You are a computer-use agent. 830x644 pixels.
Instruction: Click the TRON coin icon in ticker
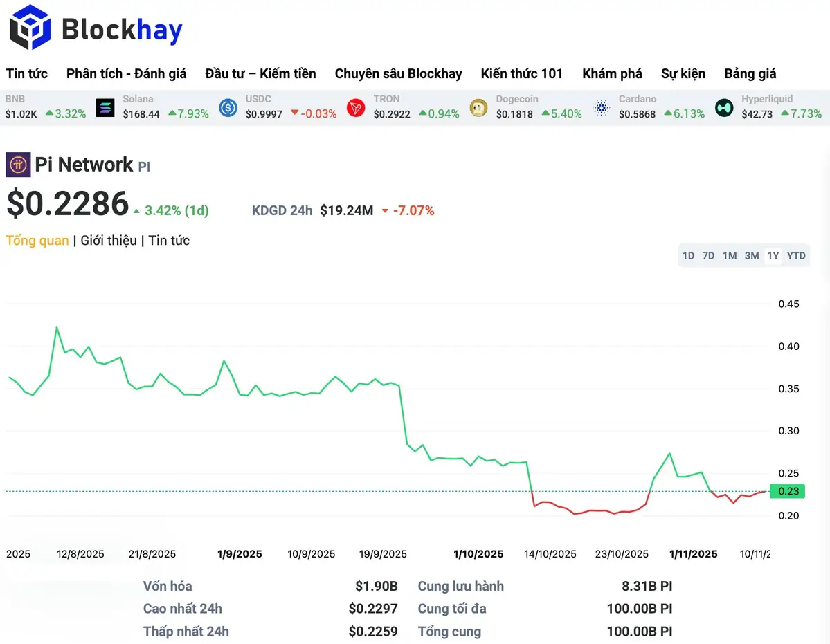[356, 107]
